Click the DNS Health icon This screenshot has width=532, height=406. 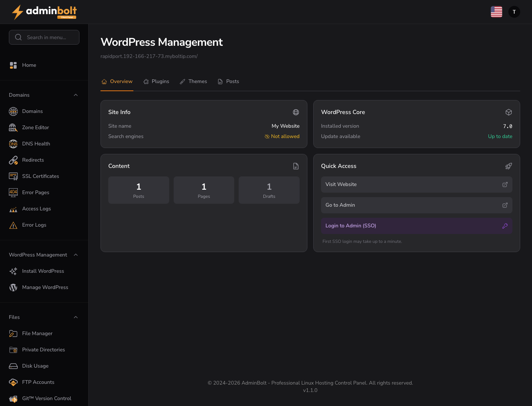pyautogui.click(x=13, y=144)
